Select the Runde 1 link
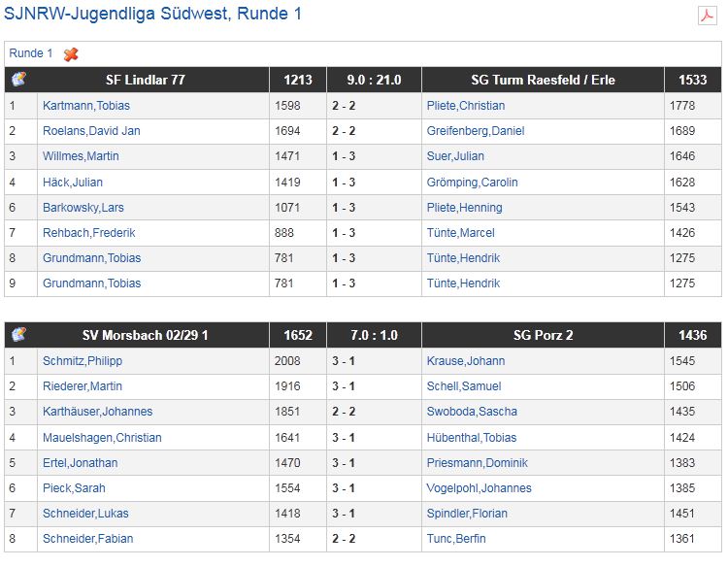 (x=31, y=53)
